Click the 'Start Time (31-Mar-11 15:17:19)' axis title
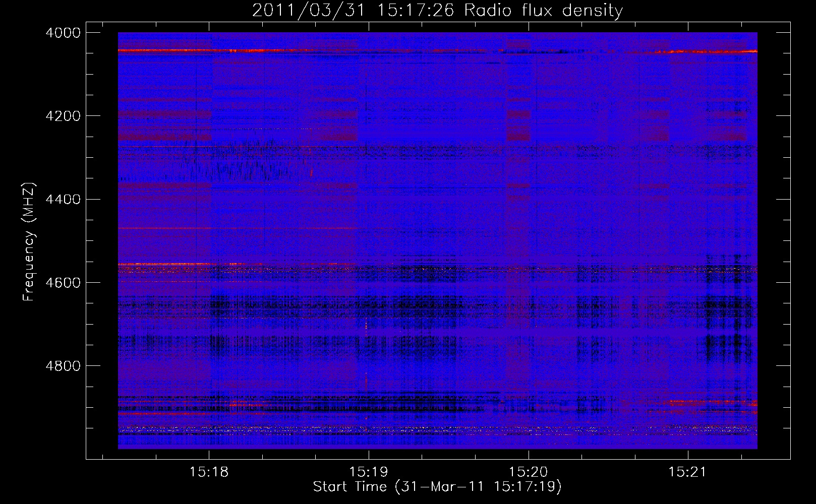The height and width of the screenshot is (504, 816). 437,487
